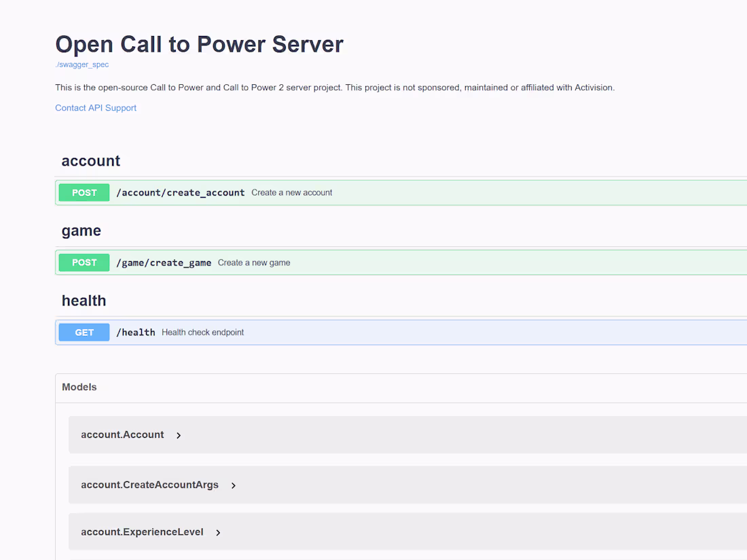Image resolution: width=747 pixels, height=560 pixels.
Task: Click the account.CreateAccountArgs model row
Action: pyautogui.click(x=149, y=485)
